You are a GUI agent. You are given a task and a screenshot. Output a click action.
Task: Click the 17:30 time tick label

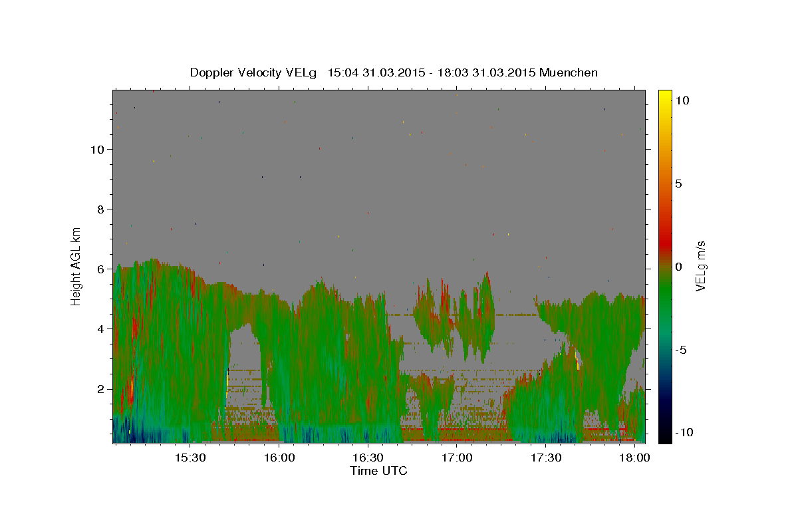pos(546,458)
